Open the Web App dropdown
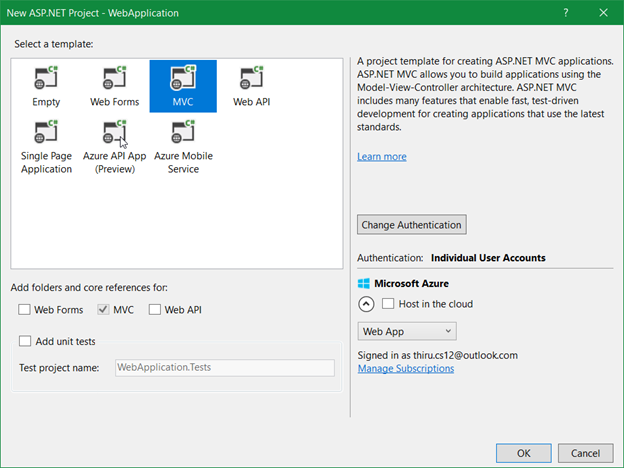Screen dimensions: 624x468 [407, 331]
